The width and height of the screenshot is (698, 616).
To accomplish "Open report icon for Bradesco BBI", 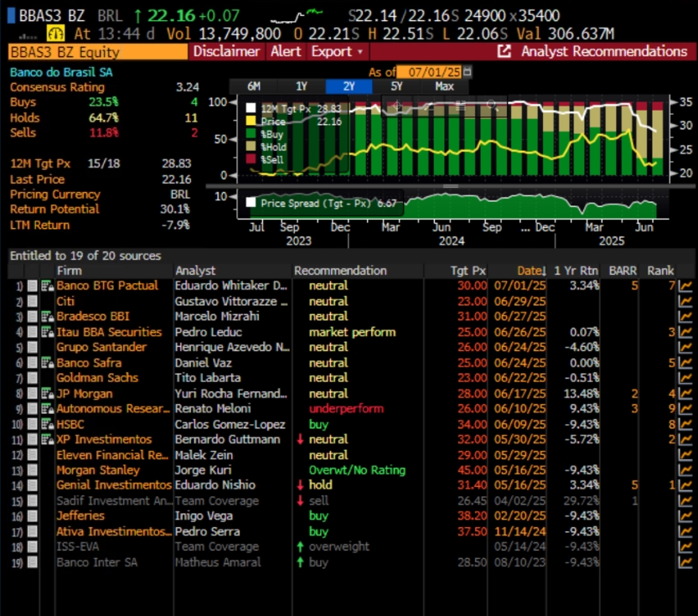I will pyautogui.click(x=47, y=317).
